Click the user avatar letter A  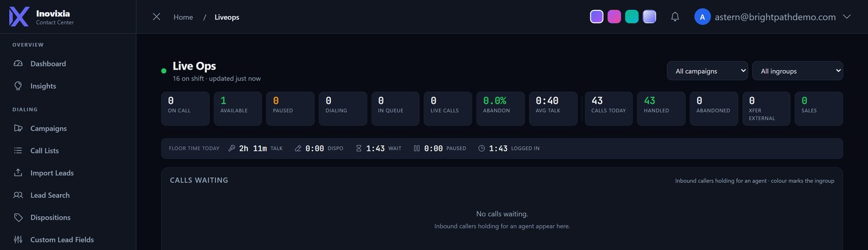click(703, 17)
